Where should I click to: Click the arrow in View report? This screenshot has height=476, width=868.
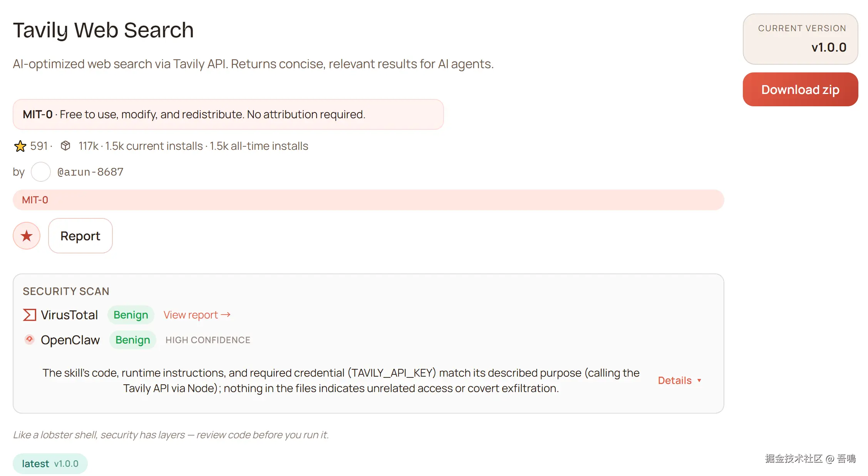point(226,315)
